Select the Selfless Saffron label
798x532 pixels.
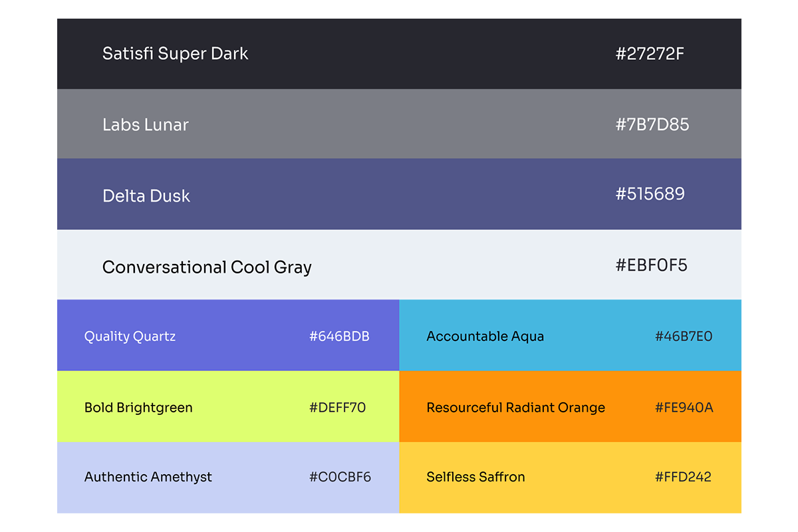click(x=475, y=477)
